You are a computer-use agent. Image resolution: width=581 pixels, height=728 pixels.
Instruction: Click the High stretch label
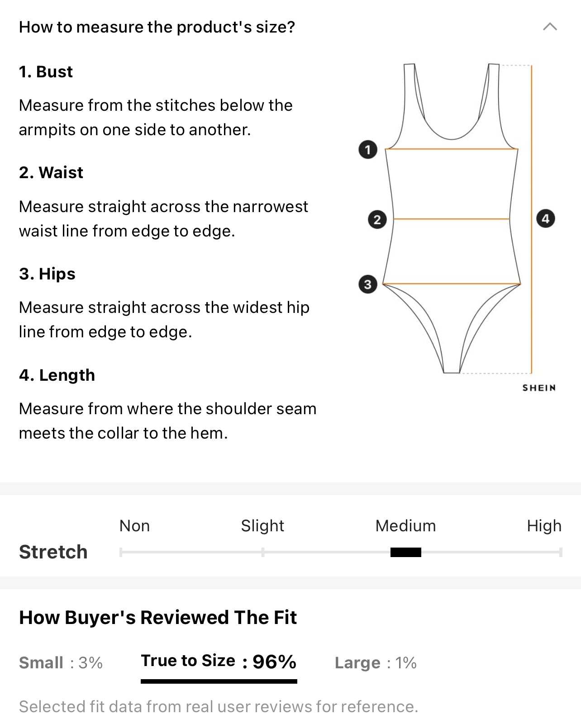[x=544, y=526]
